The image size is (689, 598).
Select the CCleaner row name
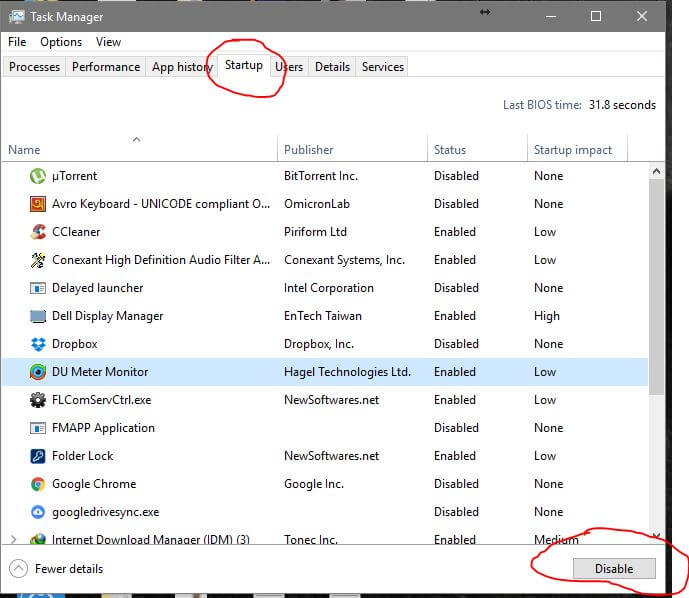[76, 232]
